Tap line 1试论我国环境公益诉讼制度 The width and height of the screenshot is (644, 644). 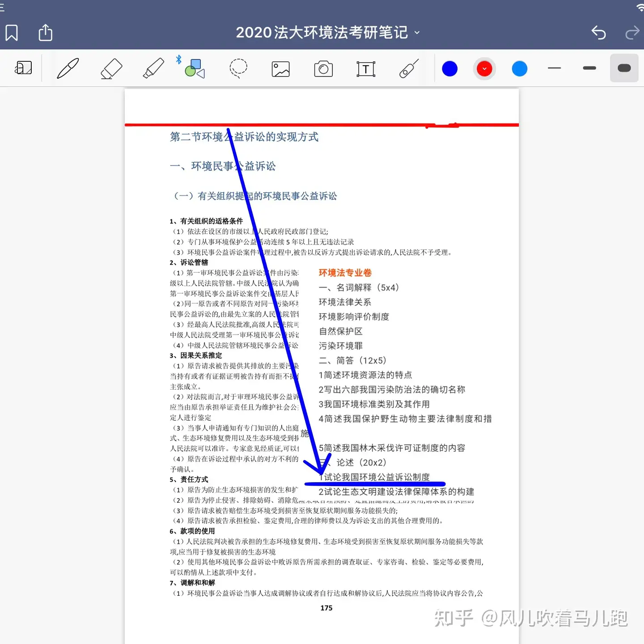(x=375, y=477)
